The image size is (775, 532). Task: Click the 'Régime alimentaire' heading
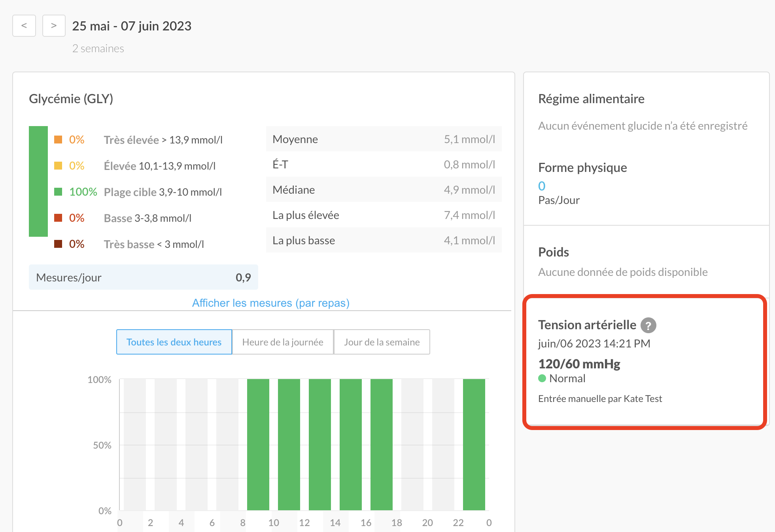click(591, 99)
